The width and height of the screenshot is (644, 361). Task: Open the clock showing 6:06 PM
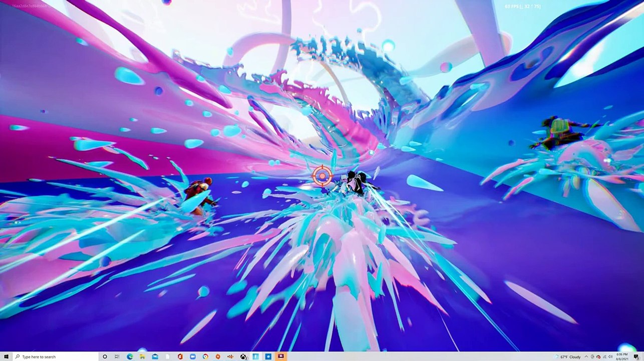click(x=622, y=357)
